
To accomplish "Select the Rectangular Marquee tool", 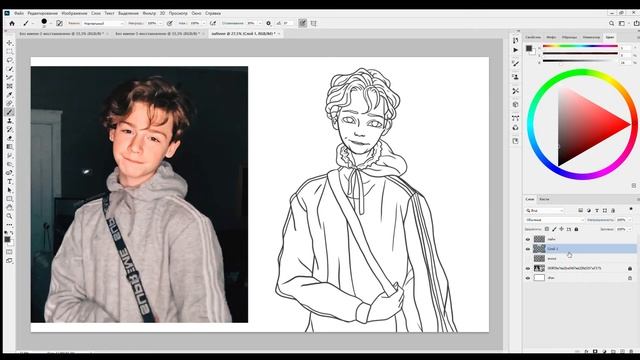I will pyautogui.click(x=9, y=51).
